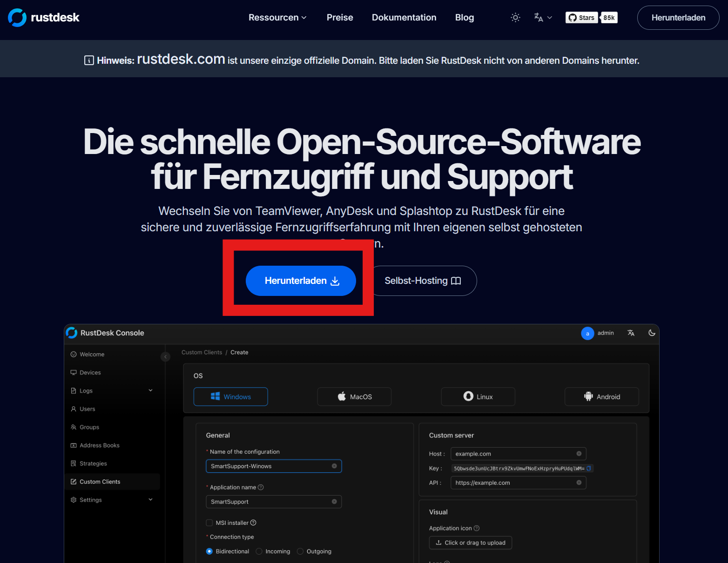Click the configuration name input field
Image resolution: width=728 pixels, height=563 pixels.
point(274,466)
